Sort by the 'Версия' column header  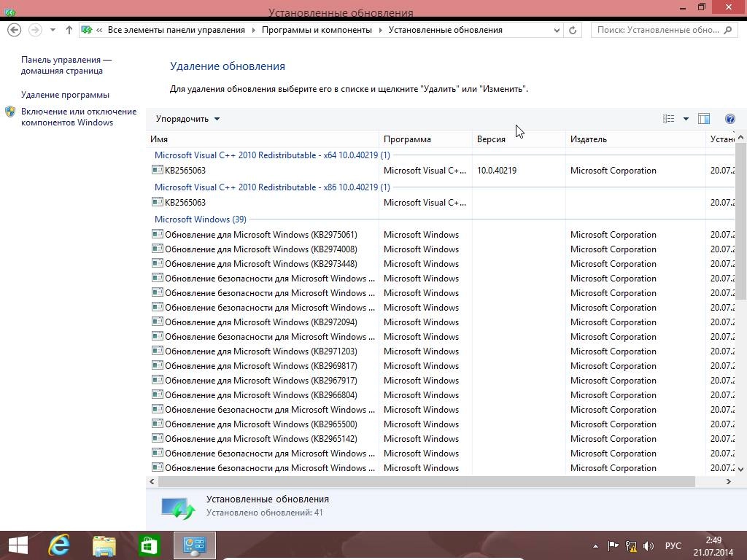519,139
